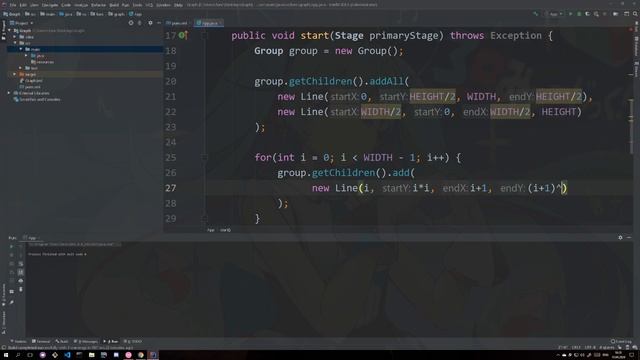Open Run panel settings gear
The height and width of the screenshot is (360, 640).
click(620, 238)
